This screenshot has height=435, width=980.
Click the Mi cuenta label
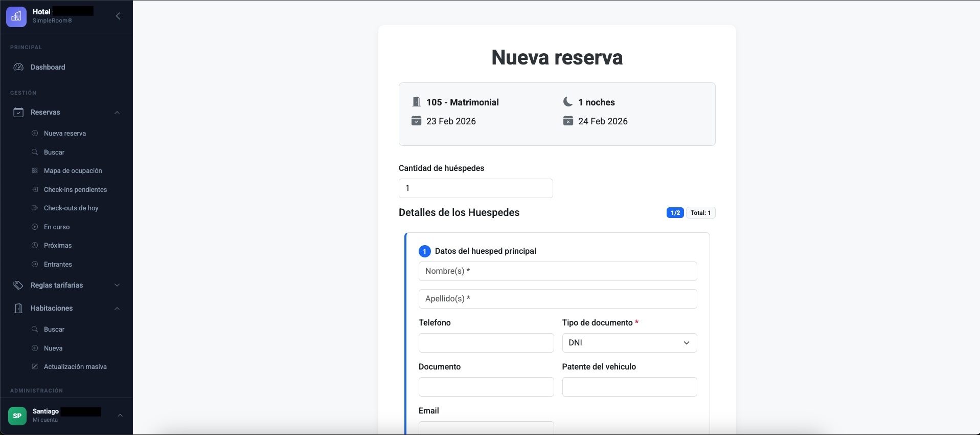(x=45, y=420)
